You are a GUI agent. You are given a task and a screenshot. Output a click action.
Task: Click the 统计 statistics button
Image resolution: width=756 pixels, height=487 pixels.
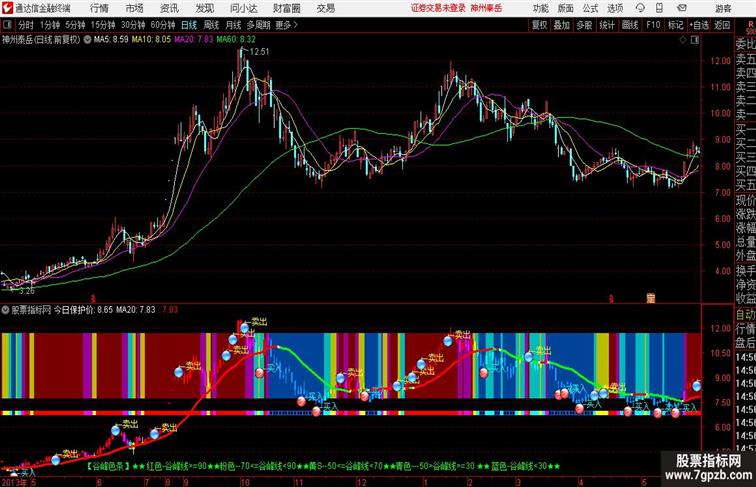pyautogui.click(x=607, y=25)
